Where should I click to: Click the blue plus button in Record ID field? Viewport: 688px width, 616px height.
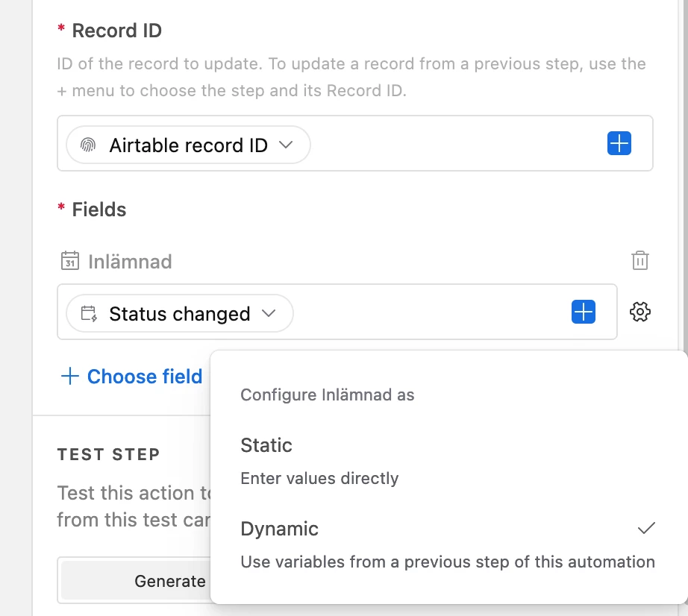619,143
